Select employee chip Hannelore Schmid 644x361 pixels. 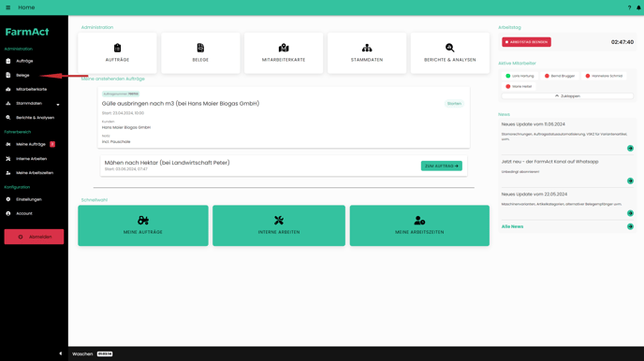point(604,76)
